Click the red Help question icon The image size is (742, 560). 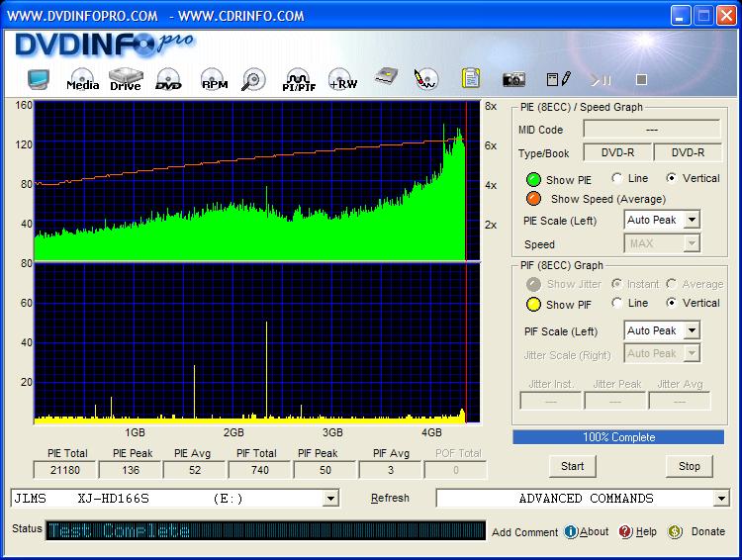click(x=625, y=531)
